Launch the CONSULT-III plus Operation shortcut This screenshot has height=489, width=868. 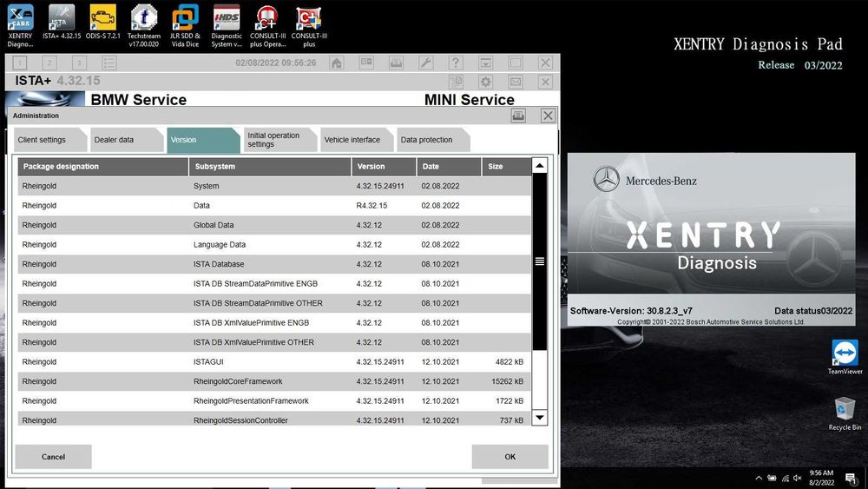coord(267,25)
